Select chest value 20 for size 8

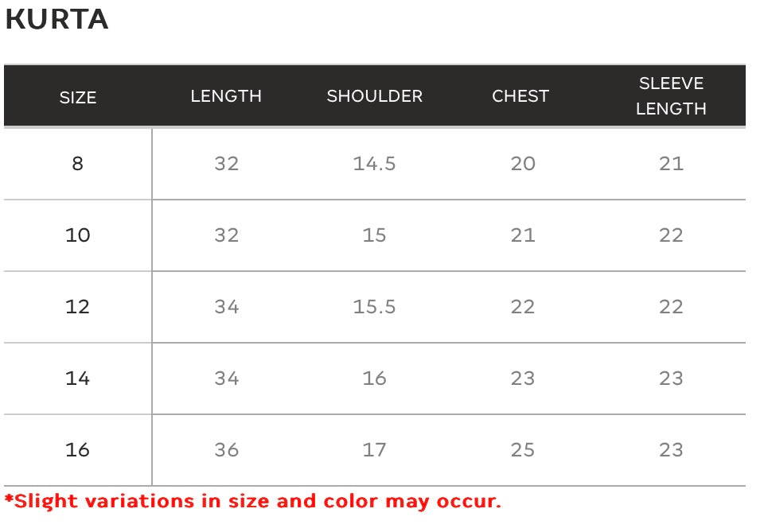coord(523,164)
